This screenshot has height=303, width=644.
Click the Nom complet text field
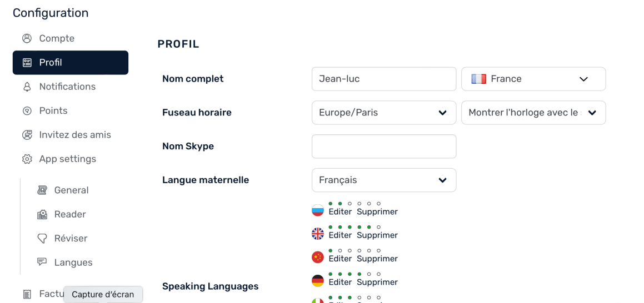(x=383, y=79)
